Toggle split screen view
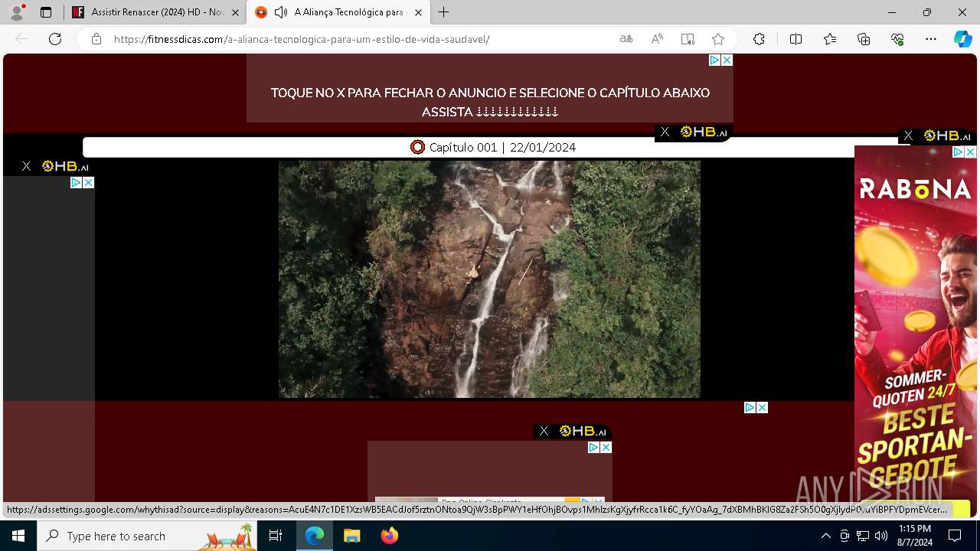This screenshot has height=551, width=980. 795,39
